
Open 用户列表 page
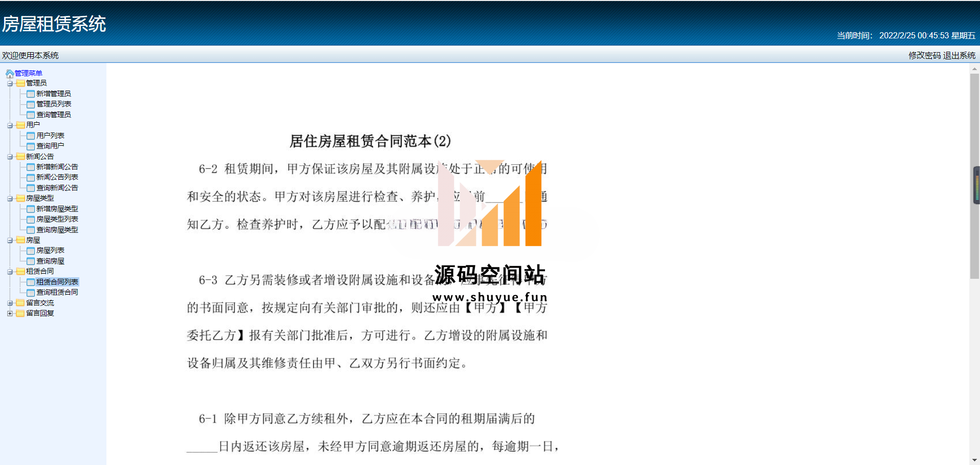coord(50,136)
